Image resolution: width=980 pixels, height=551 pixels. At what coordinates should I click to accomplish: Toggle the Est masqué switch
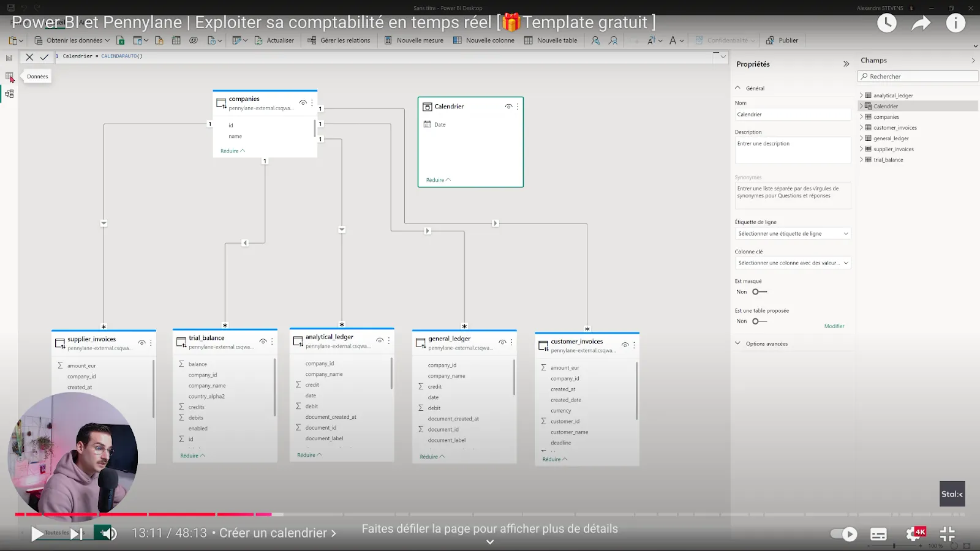[x=759, y=292]
